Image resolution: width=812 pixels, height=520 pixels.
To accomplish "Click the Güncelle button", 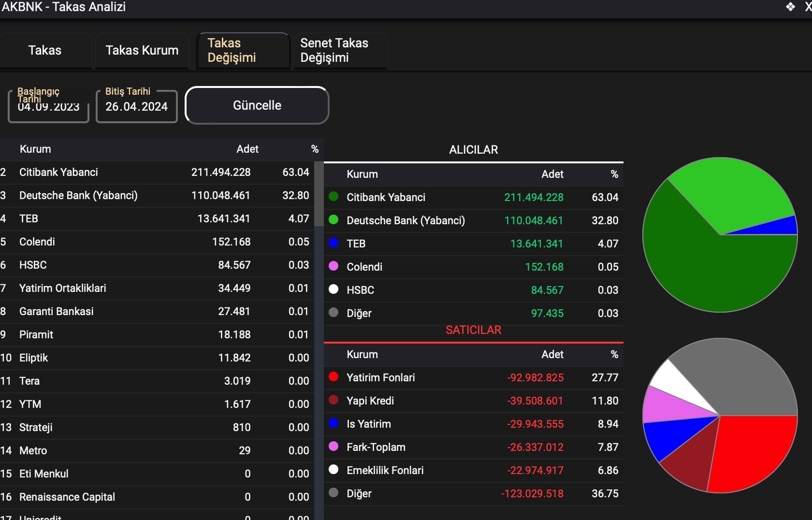I will [257, 105].
